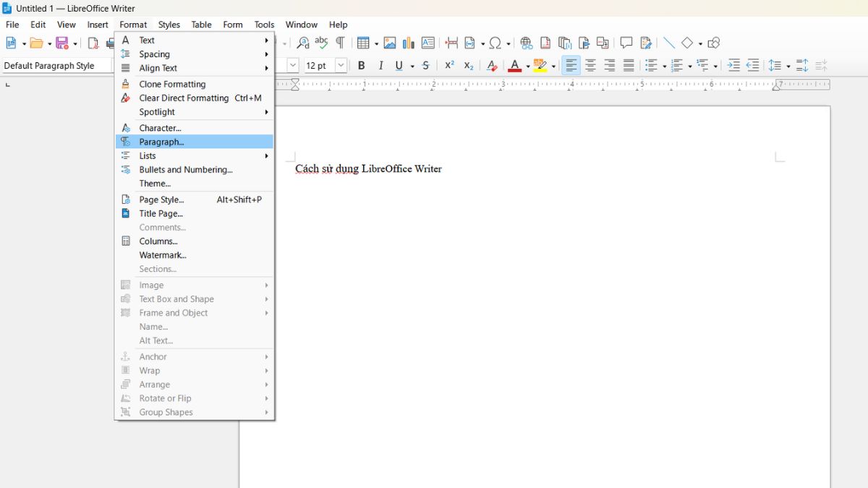Viewport: 868px width, 488px height.
Task: Click the Increase Indent icon
Action: point(733,66)
